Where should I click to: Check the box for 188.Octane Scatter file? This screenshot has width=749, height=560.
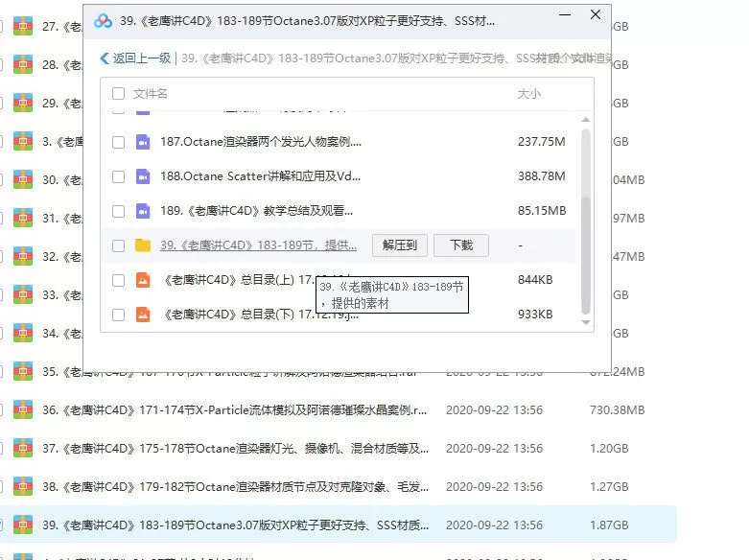[118, 176]
